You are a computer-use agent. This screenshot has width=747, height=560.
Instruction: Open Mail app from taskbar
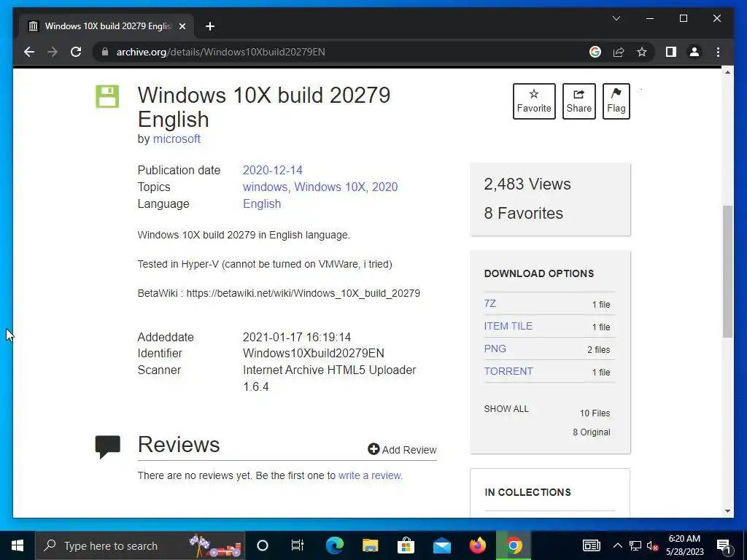(x=441, y=545)
